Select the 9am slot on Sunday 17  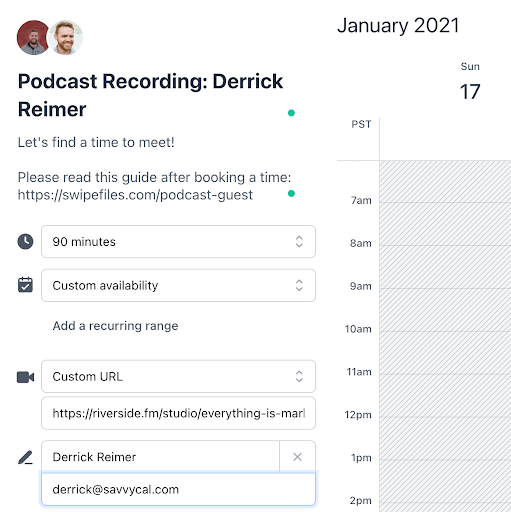445,310
